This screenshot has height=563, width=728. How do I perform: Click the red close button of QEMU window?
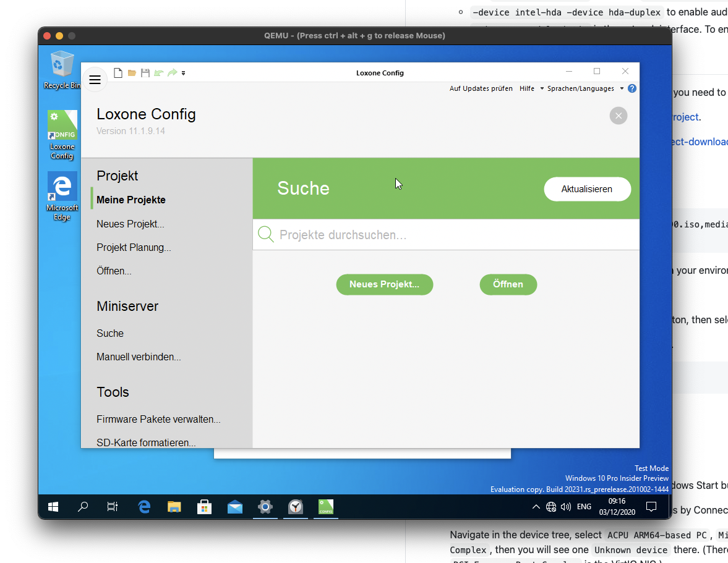pos(47,36)
